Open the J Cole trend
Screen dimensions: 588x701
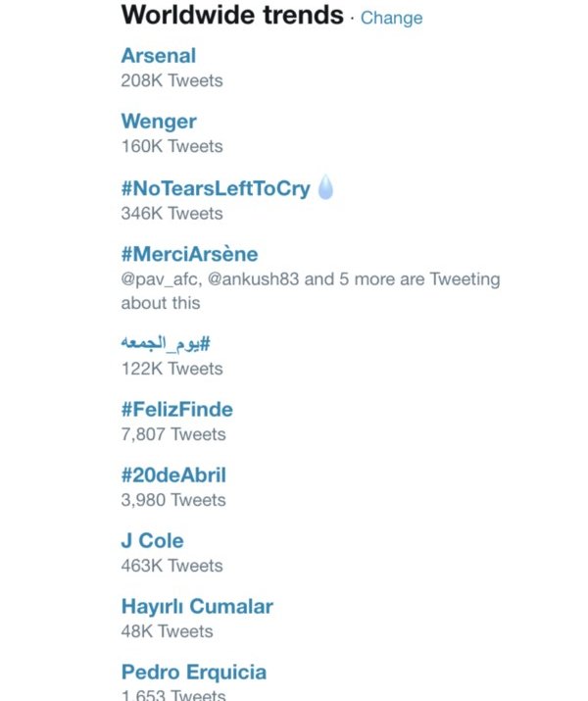point(153,540)
